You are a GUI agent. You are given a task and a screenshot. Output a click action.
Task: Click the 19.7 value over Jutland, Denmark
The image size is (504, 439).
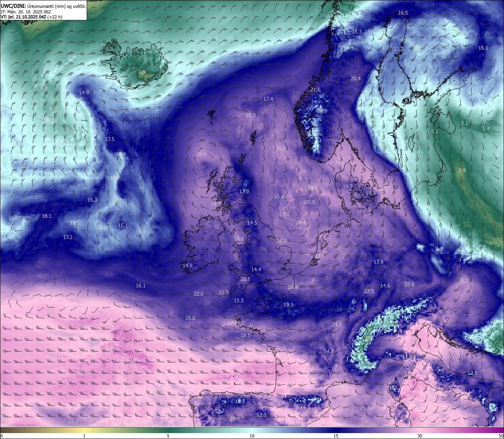click(348, 187)
